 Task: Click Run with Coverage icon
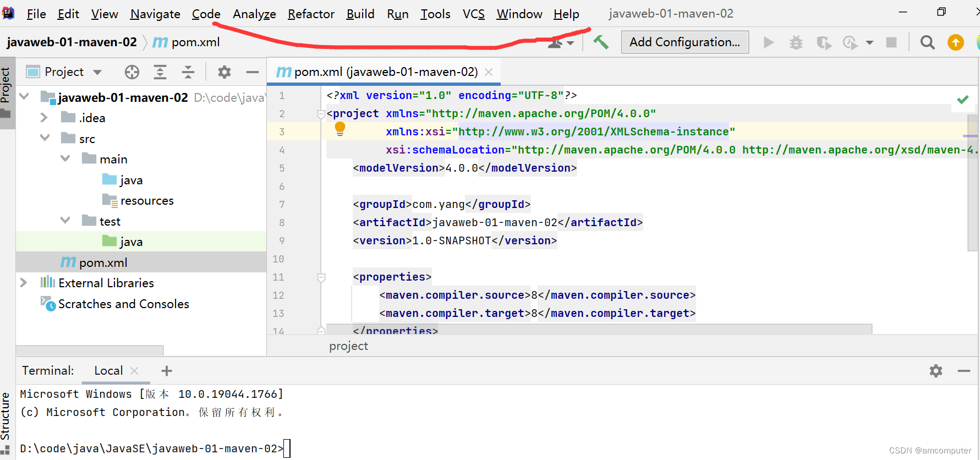(824, 42)
